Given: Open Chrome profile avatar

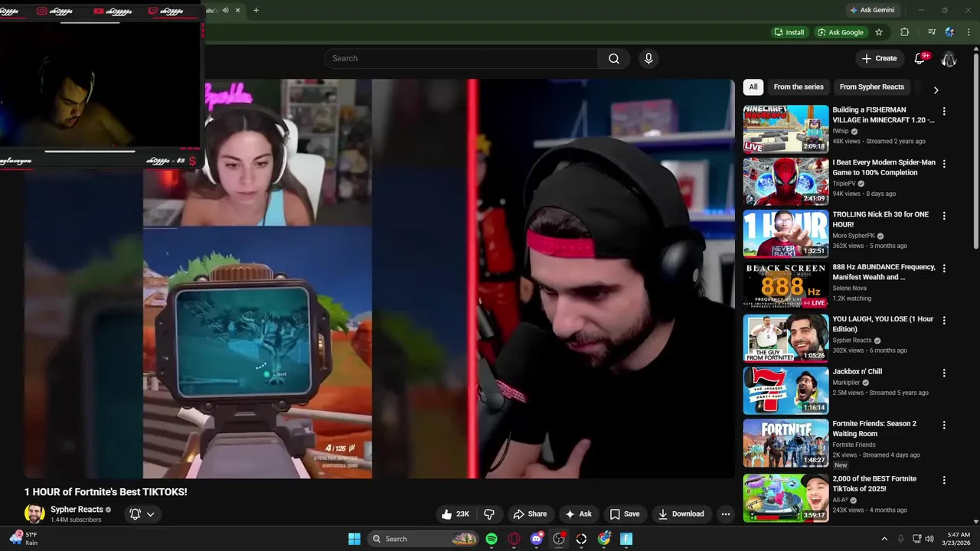Looking at the screenshot, I should coord(950,32).
